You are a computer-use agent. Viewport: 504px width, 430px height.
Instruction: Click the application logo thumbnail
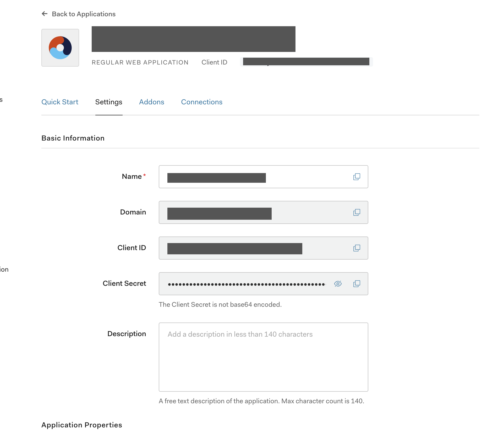(x=60, y=48)
